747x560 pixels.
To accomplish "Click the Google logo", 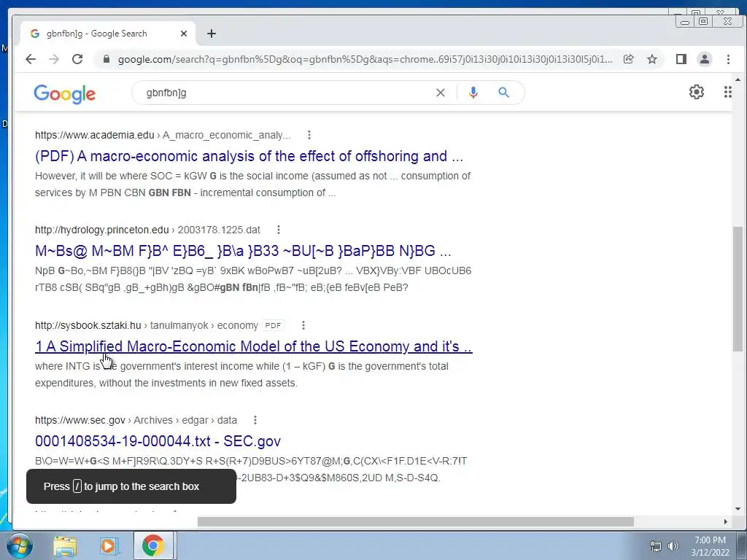I will (x=65, y=94).
